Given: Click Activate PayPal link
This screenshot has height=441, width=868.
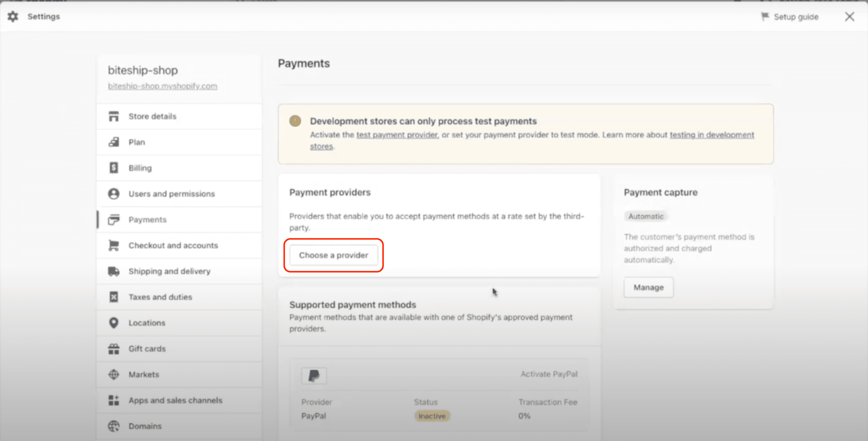Looking at the screenshot, I should click(549, 374).
